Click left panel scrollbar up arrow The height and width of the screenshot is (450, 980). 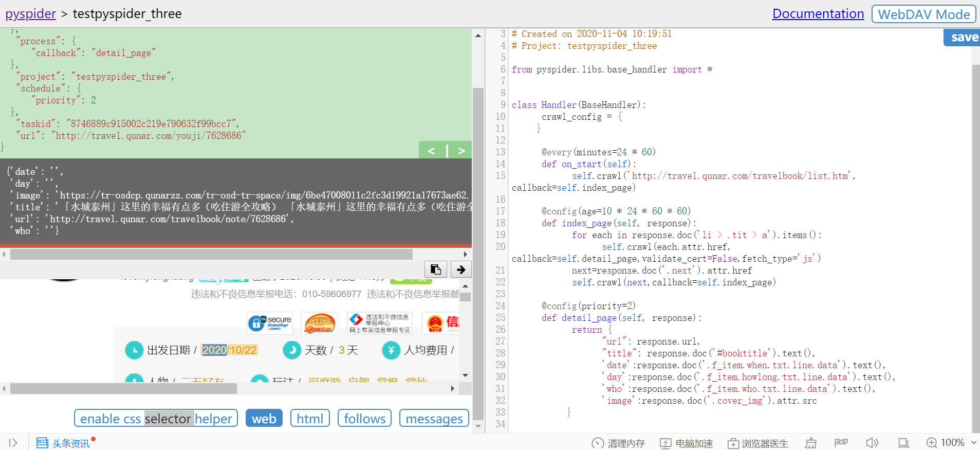coord(478,35)
